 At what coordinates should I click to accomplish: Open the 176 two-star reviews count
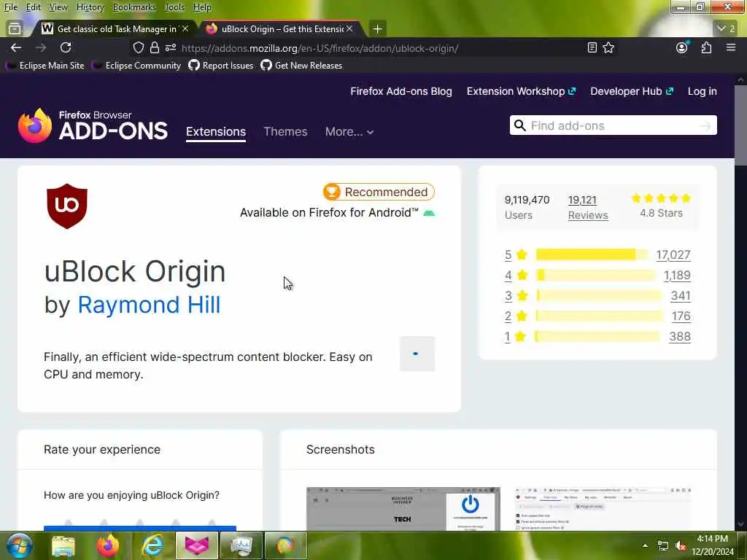tap(681, 316)
